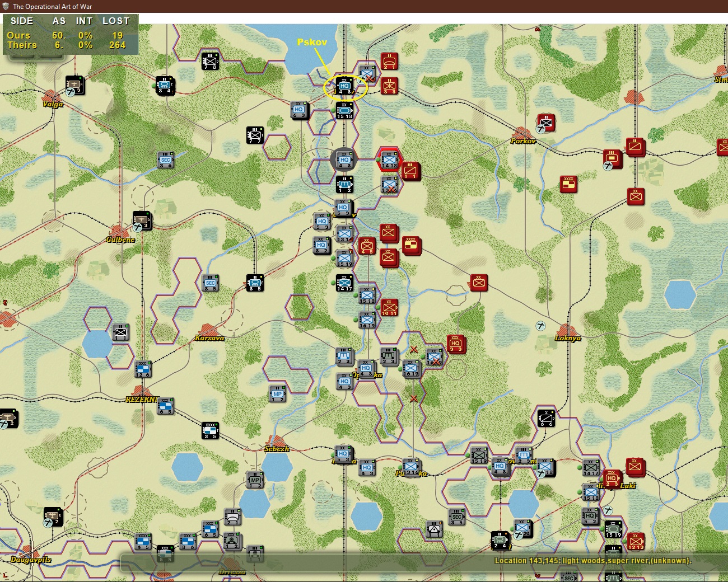Select the air unit counter beside Valga
This screenshot has height=582, width=728.
coord(74,85)
